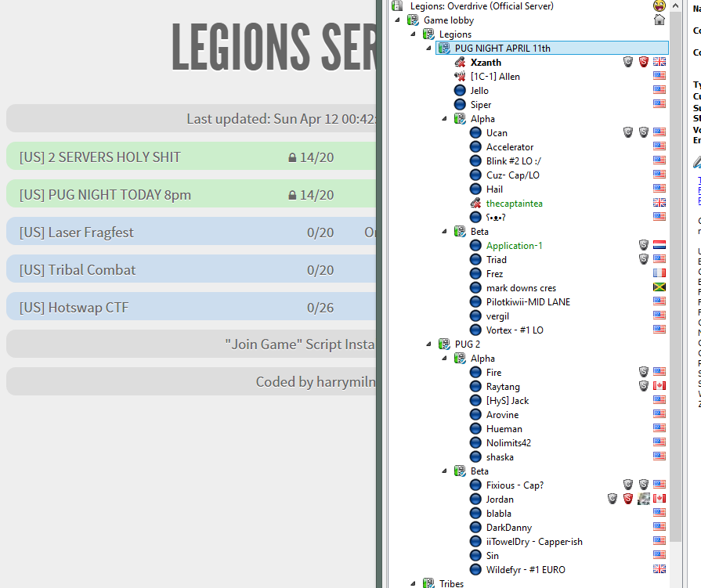The height and width of the screenshot is (588, 701).
Task: Click the Jamaican flag beside mark downs cres
Action: tap(659, 287)
